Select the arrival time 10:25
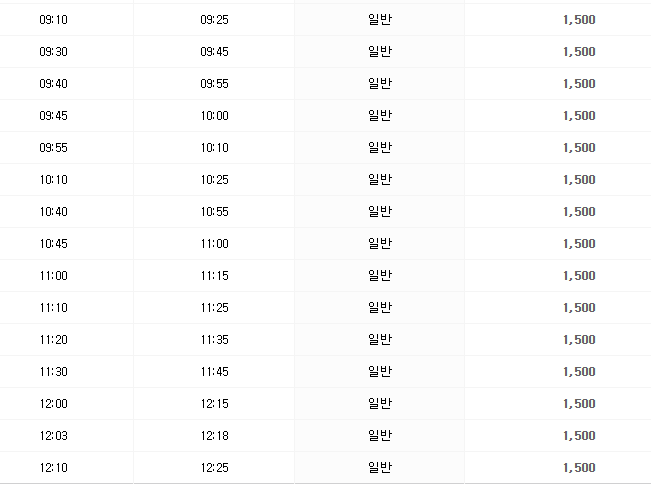This screenshot has width=651, height=488. [x=214, y=180]
